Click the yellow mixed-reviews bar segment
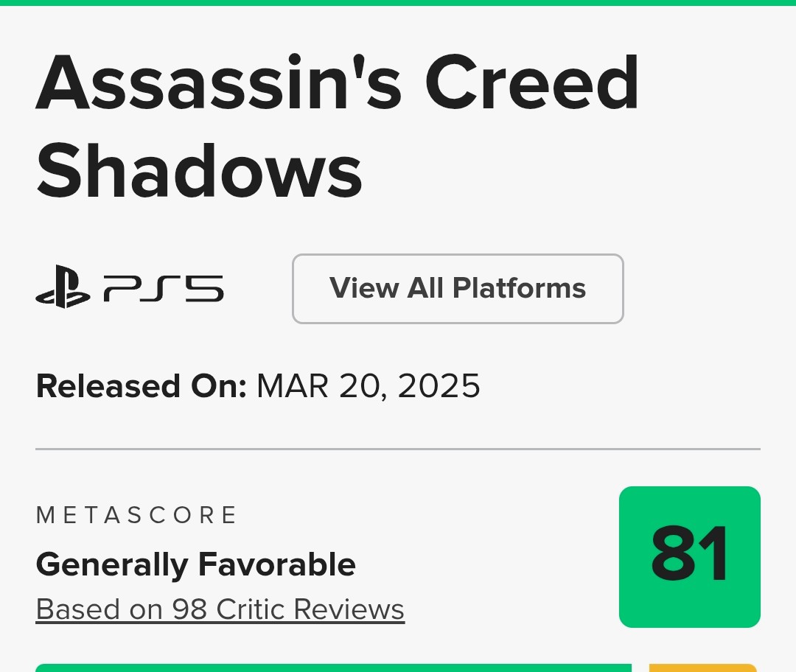The image size is (796, 672). tap(702, 668)
